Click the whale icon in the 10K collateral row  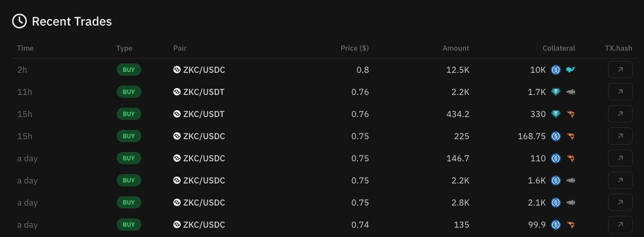pyautogui.click(x=571, y=70)
